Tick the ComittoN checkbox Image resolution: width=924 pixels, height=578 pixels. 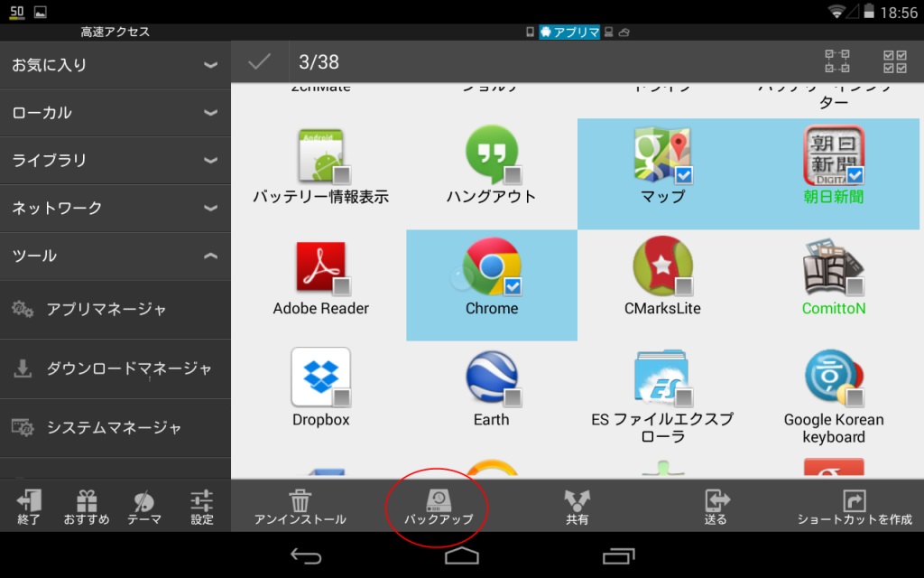855,286
